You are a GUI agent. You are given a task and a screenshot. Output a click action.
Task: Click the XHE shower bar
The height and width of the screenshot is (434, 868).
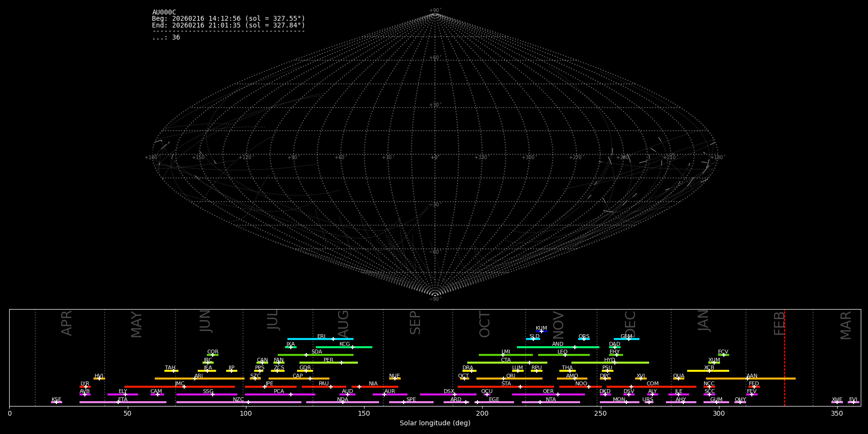coord(837,402)
